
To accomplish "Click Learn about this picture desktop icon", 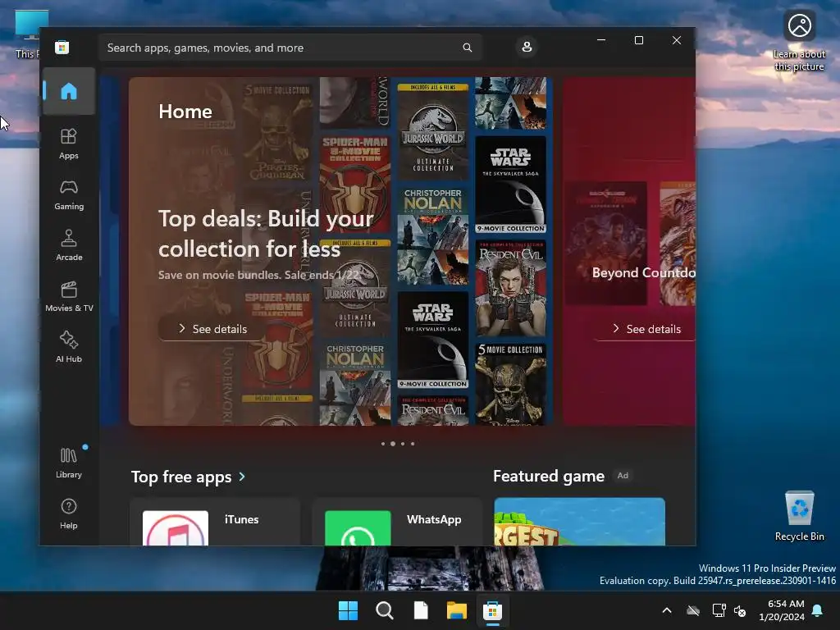I will pos(799,40).
